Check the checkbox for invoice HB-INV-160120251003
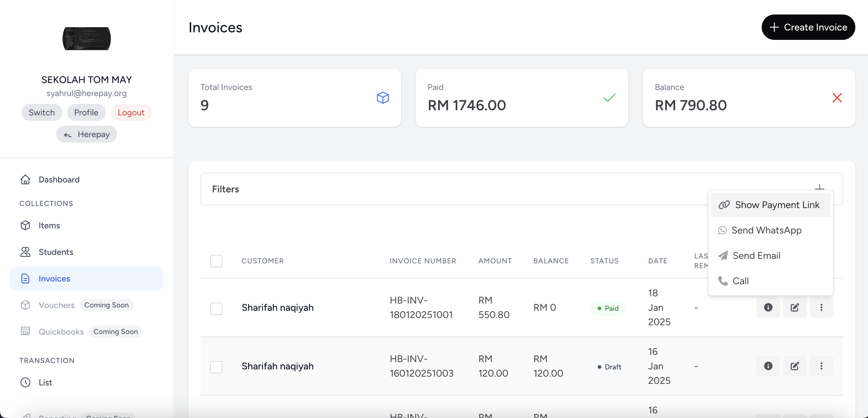The image size is (868, 418). point(217,367)
